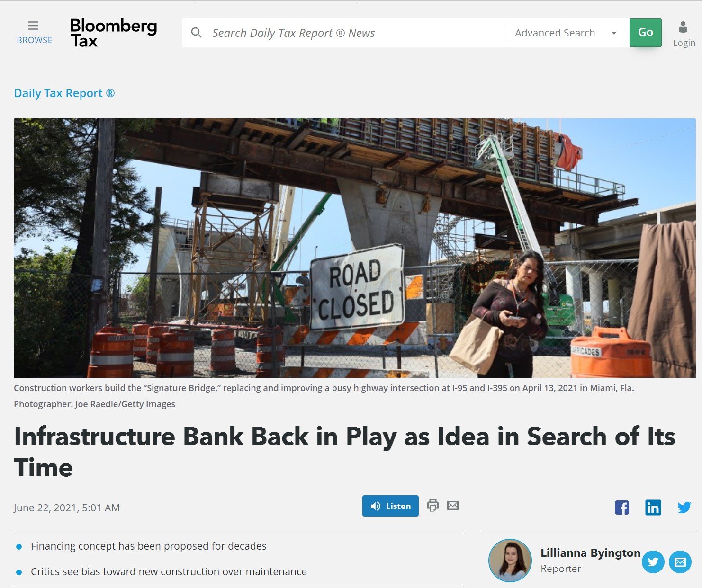Expand the Advanced Search dropdown arrow
The image size is (702, 588).
point(614,33)
